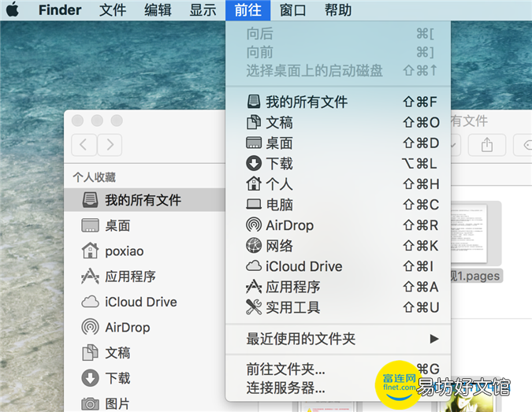Open the 编辑 menu

tap(158, 9)
